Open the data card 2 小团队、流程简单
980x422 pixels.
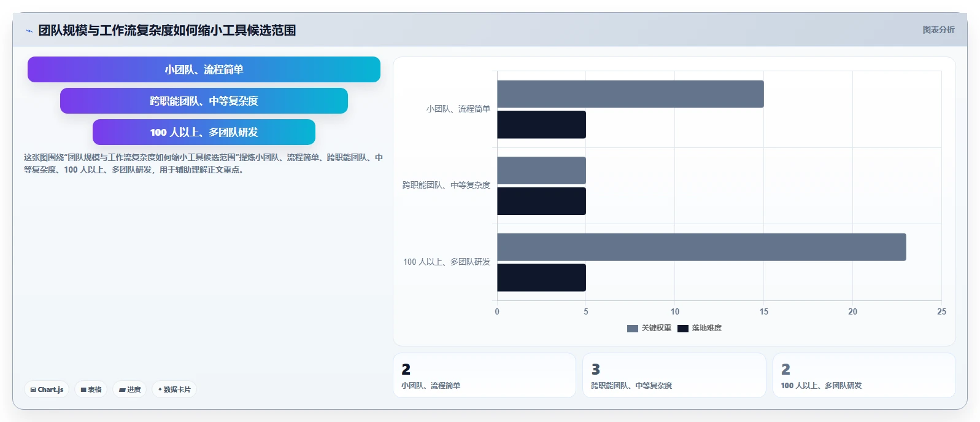pos(484,375)
